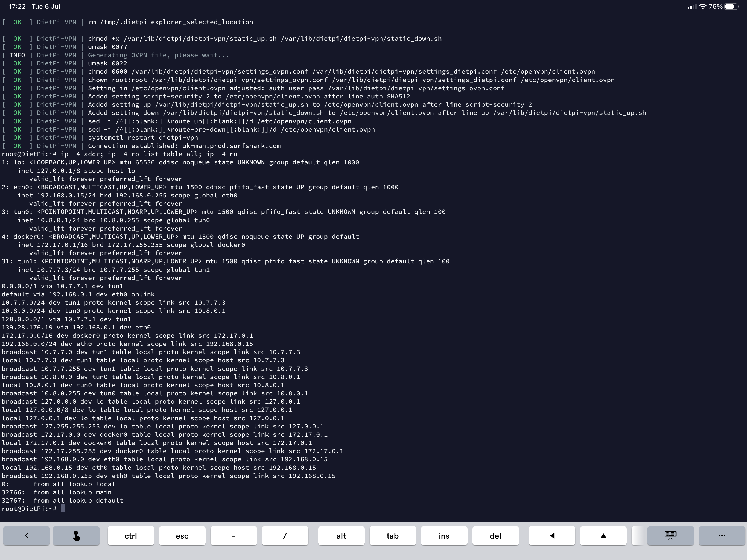Toggle the ctrl modifier key
Screen dimensions: 747x560
coord(131,536)
